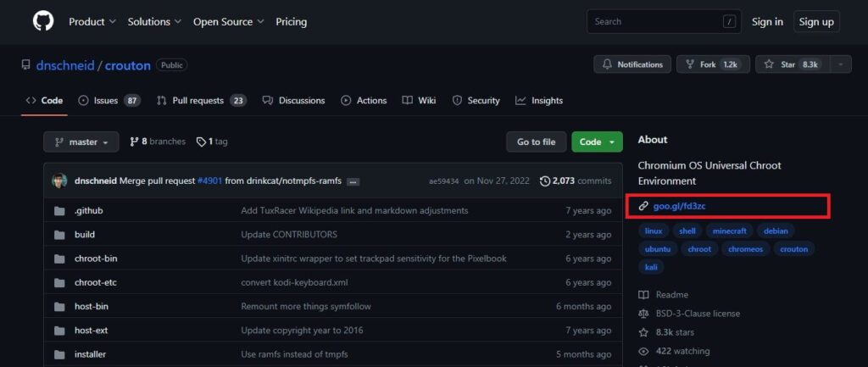The width and height of the screenshot is (868, 367).
Task: Select the shell topic tag
Action: 687,231
